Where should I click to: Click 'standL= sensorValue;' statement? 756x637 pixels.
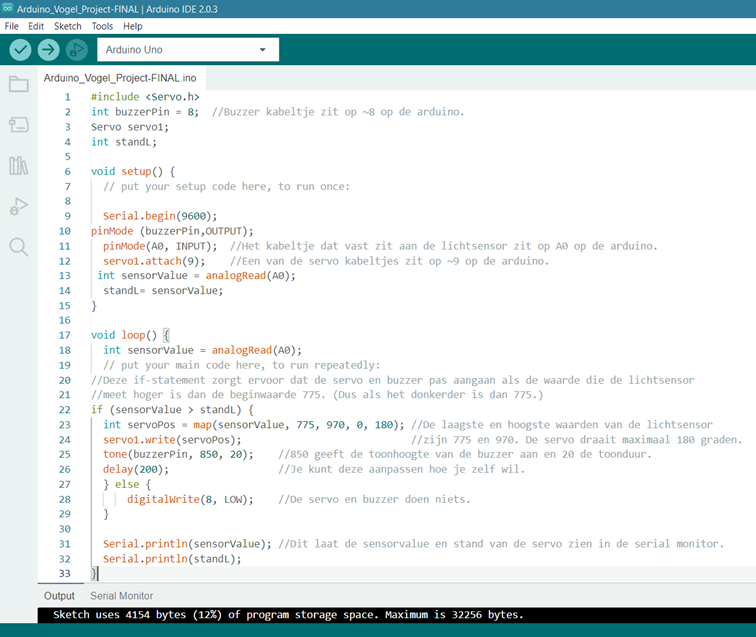pos(163,291)
